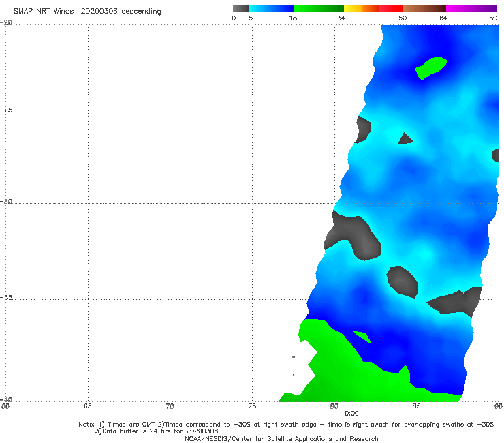Image resolution: width=504 pixels, height=443 pixels.
Task: Click the small gray triangle patch in the swath
Action: [406, 138]
